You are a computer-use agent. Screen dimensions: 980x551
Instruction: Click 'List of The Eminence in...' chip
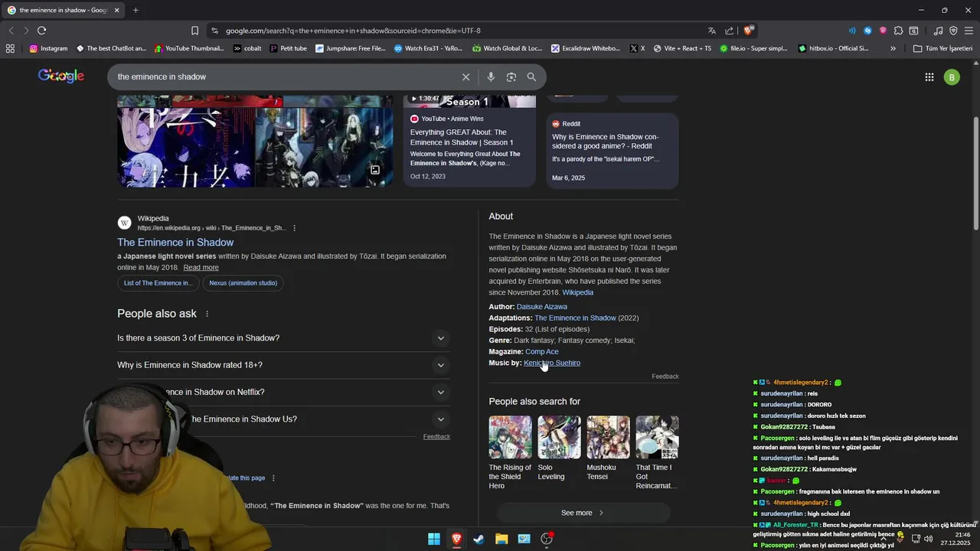[158, 283]
